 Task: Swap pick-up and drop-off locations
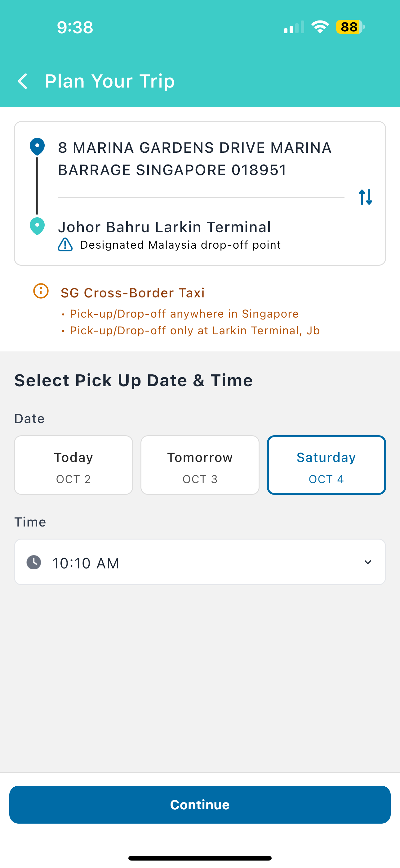365,197
